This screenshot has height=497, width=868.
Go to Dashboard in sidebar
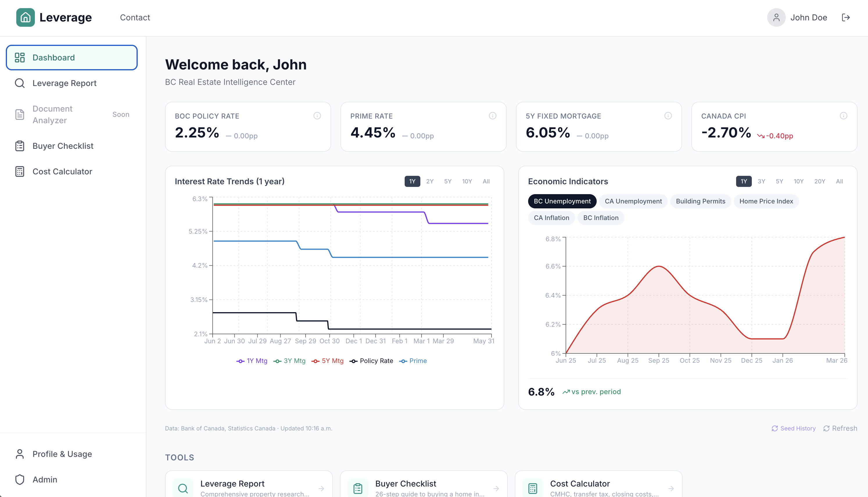[x=72, y=57]
